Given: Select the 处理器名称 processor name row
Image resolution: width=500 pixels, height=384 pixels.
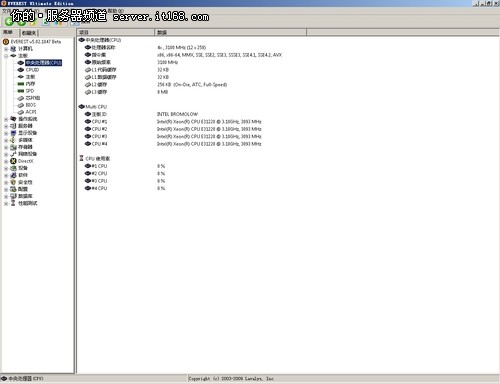Looking at the screenshot, I should tap(145, 47).
